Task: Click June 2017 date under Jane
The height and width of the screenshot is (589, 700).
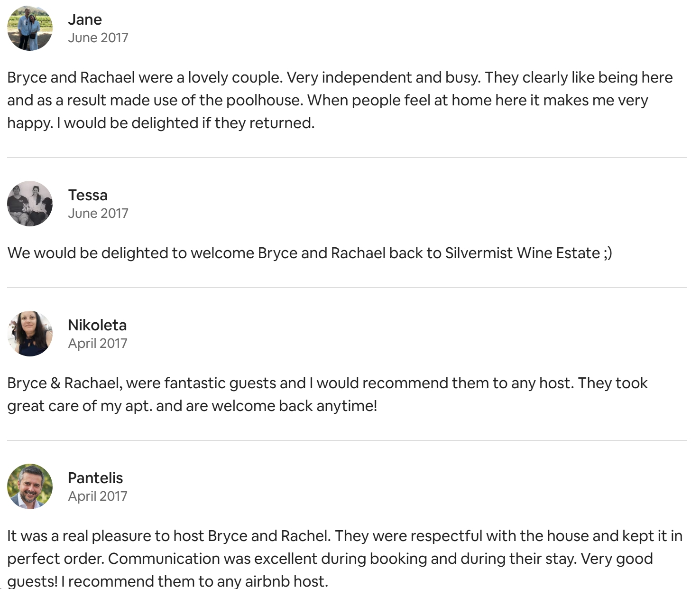Action: pyautogui.click(x=98, y=38)
